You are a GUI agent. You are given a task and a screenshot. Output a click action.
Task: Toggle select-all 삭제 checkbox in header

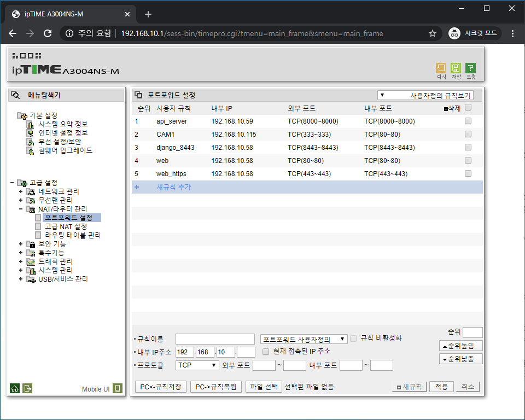point(468,107)
